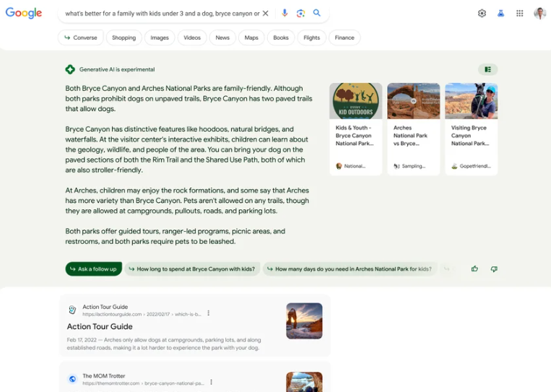Select 'How many days do you need in Arches' suggestion
This screenshot has width=551, height=392.
point(350,269)
